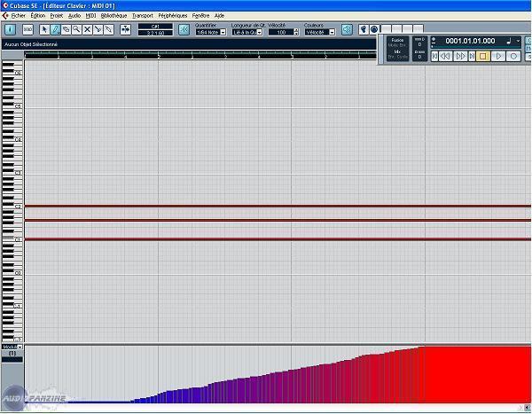532x414 pixels.
Task: Click the yellow Stop transport button
Action: click(x=483, y=57)
